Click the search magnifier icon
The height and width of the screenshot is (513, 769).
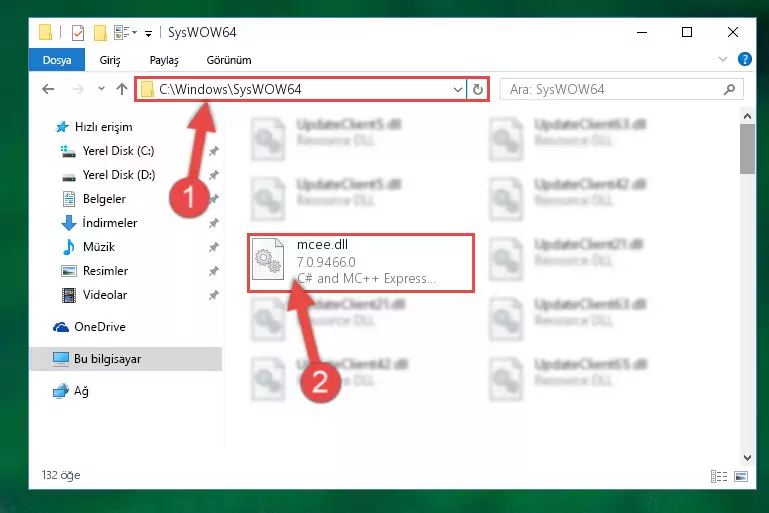click(729, 89)
